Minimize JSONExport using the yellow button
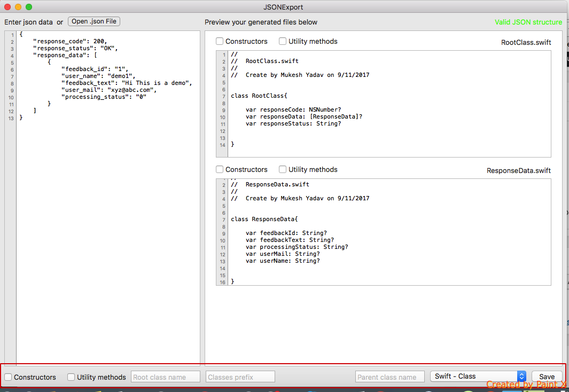This screenshot has height=392, width=569. [18, 7]
